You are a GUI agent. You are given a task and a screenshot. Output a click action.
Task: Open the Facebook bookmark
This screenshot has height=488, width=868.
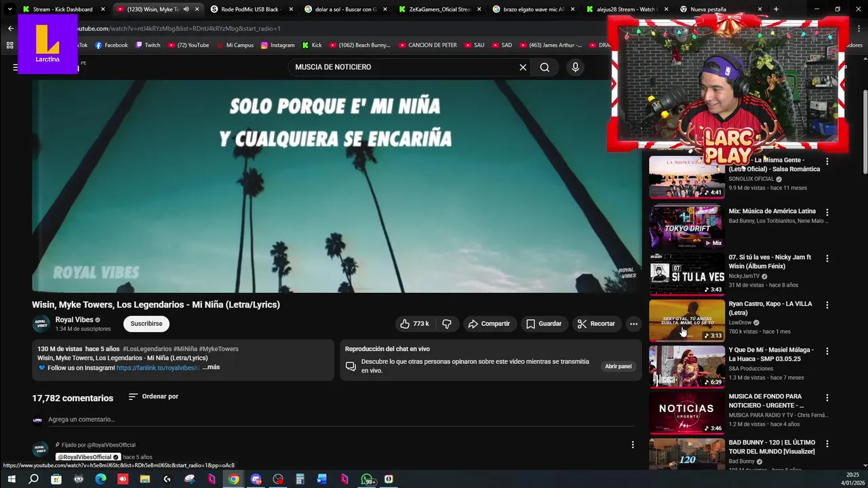pyautogui.click(x=111, y=45)
